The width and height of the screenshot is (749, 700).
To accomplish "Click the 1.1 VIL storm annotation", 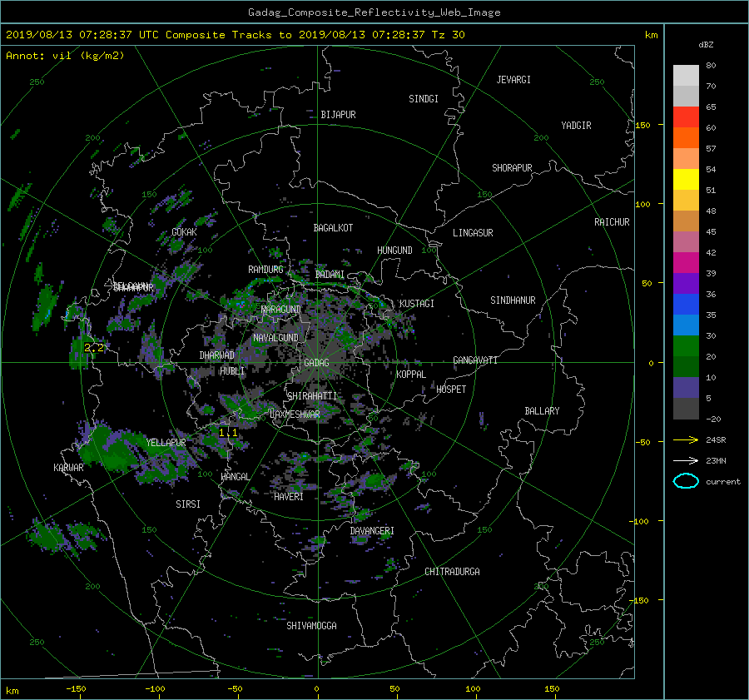I will pos(228,433).
